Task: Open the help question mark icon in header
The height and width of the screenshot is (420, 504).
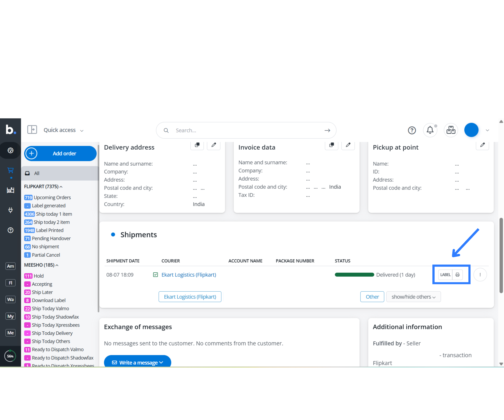Action: point(412,130)
